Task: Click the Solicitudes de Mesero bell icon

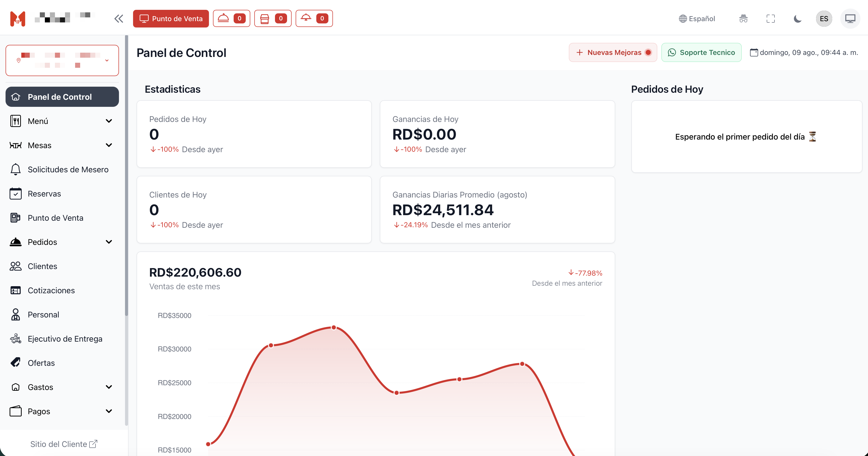Action: click(x=16, y=169)
